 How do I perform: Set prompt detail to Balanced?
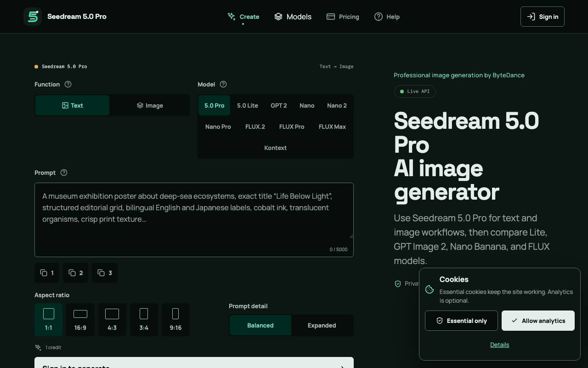coord(260,325)
